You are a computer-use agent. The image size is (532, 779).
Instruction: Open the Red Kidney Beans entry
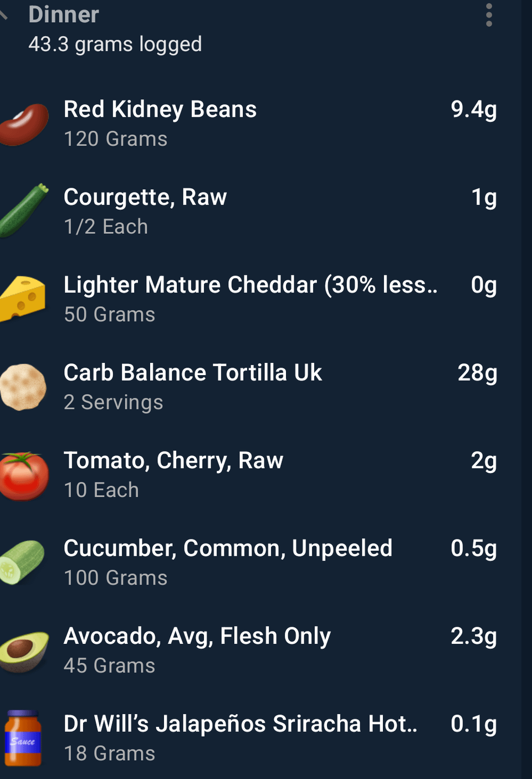pyautogui.click(x=160, y=110)
